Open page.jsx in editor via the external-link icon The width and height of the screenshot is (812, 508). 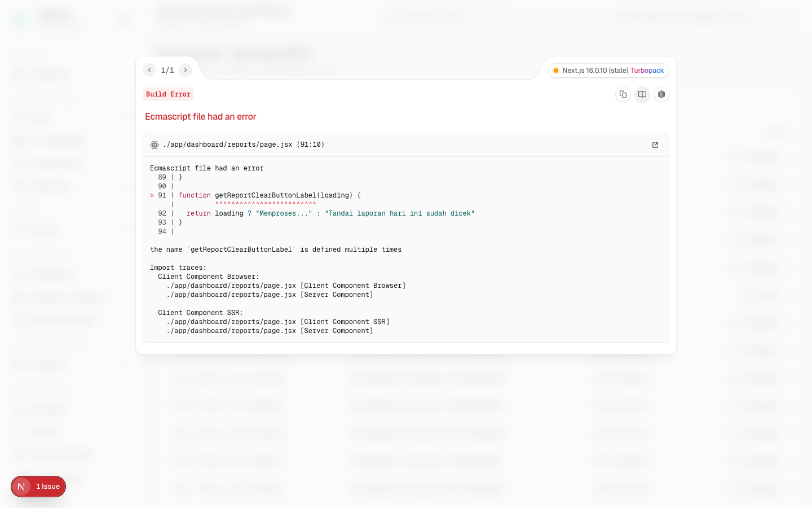[x=655, y=145]
